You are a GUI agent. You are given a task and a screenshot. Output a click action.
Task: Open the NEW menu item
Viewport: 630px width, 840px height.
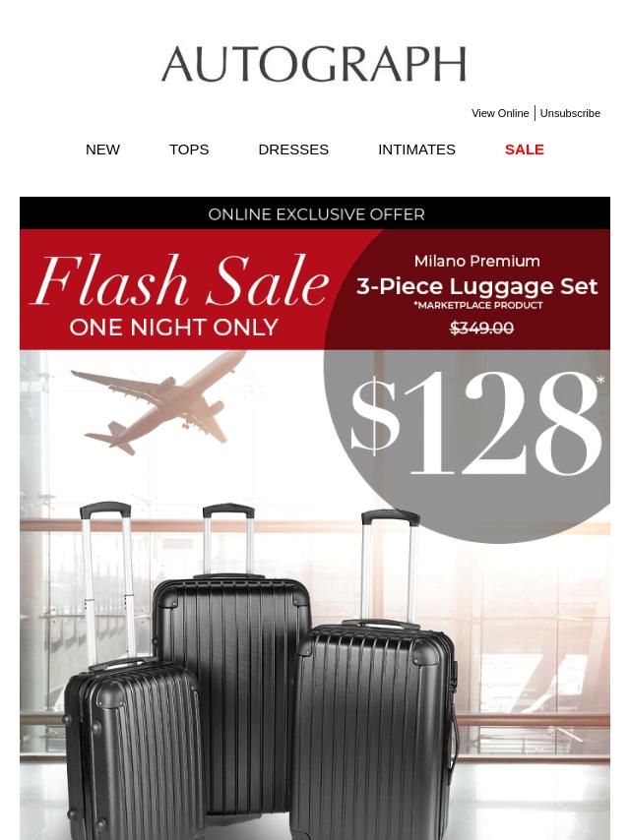pos(102,150)
